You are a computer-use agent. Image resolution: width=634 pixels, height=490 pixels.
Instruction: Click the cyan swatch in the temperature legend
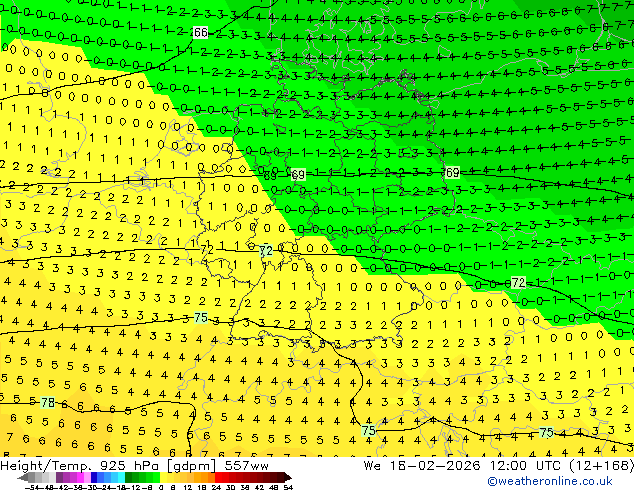[122, 477]
